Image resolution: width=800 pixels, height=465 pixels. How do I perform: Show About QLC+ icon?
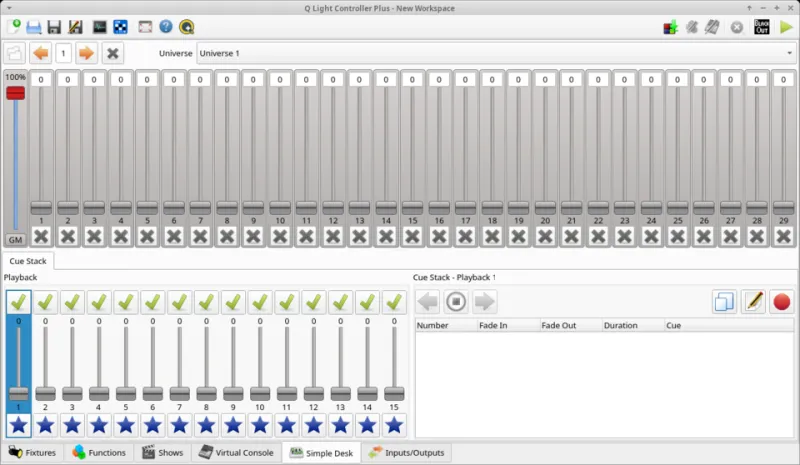pyautogui.click(x=187, y=27)
